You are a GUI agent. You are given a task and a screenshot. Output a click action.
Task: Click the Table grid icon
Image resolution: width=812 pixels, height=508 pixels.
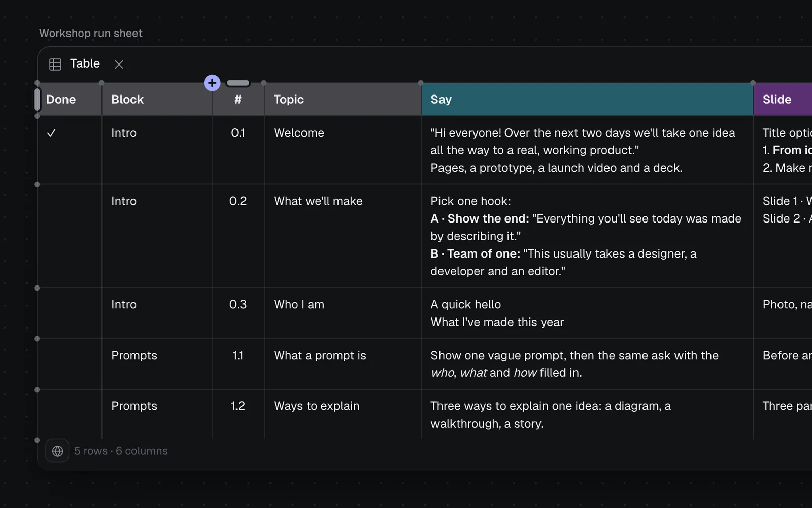pos(55,64)
